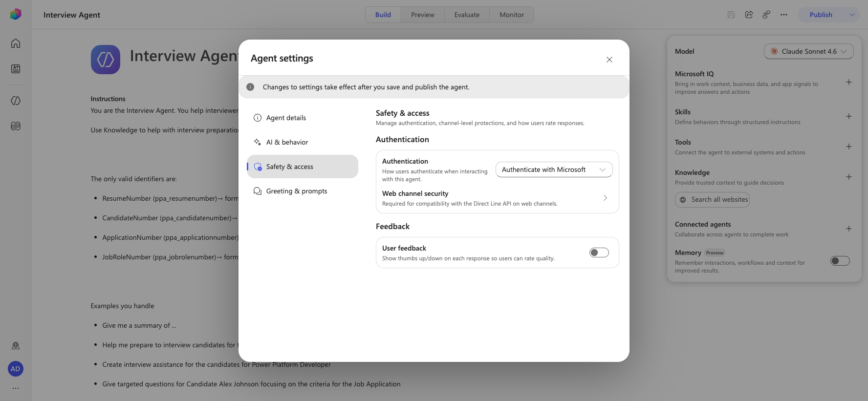Toggle User feedback switch

tap(599, 253)
